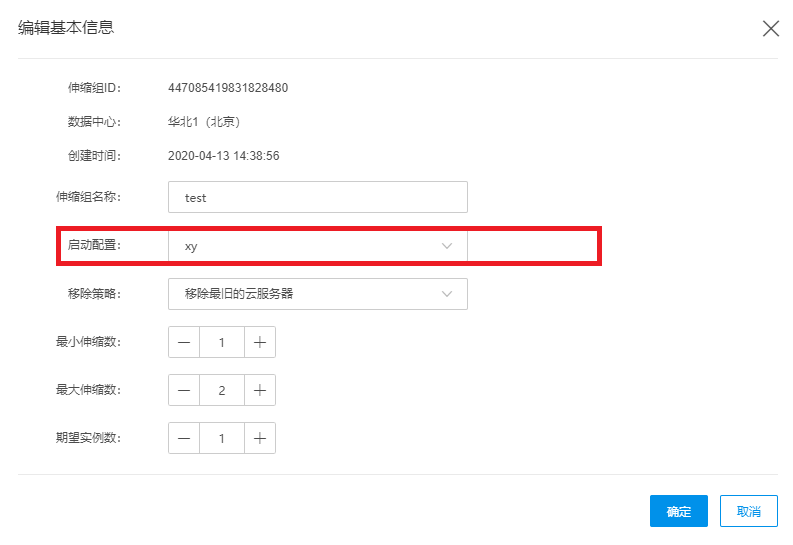Decrease 期望实例数 with the minus button

(x=184, y=438)
